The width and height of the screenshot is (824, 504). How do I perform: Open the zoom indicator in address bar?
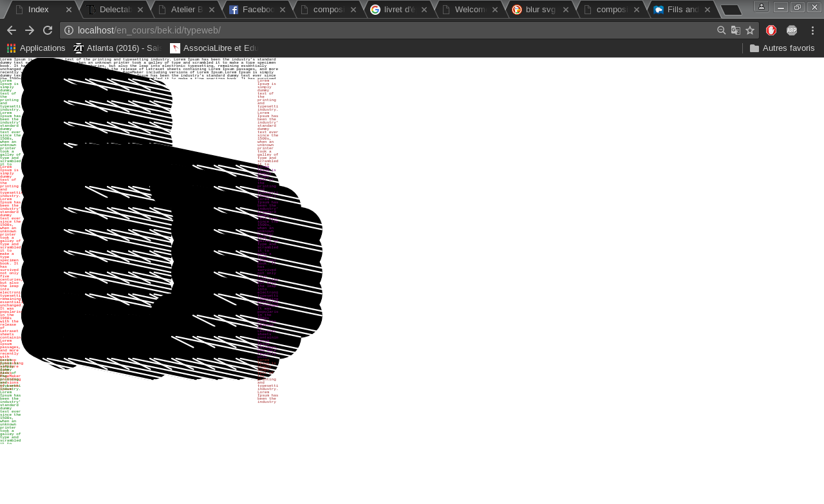[722, 30]
